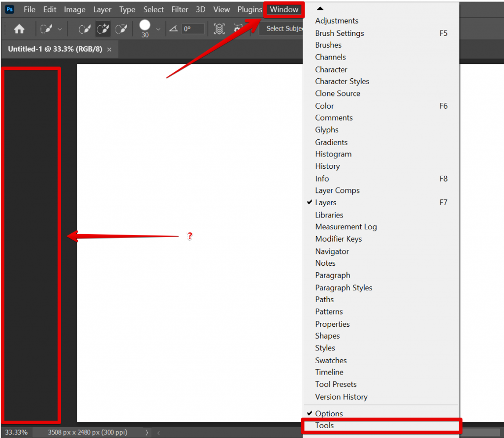This screenshot has height=438, width=504.
Task: Click the Photoshop logo icon in title bar
Action: (x=9, y=9)
